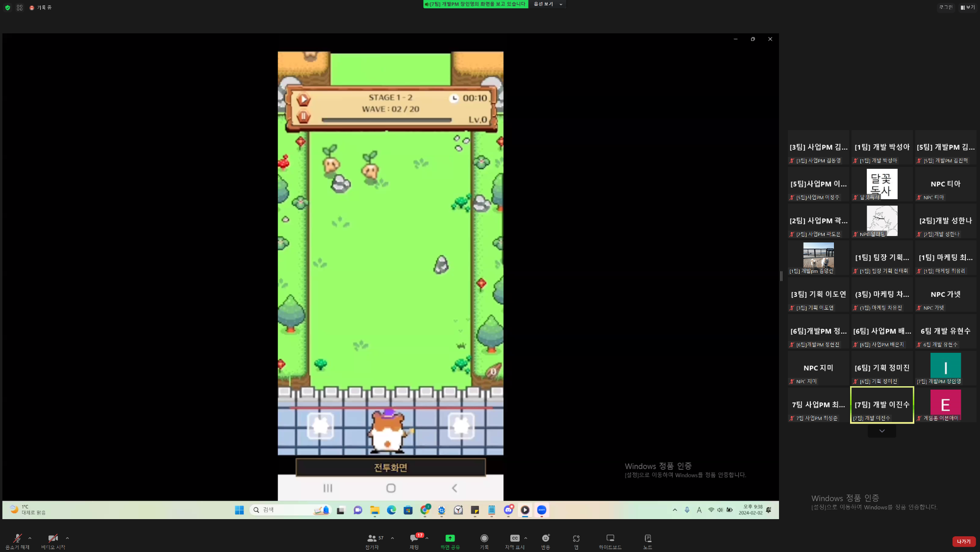Expand the video options arrow
980x552 pixels.
click(67, 538)
